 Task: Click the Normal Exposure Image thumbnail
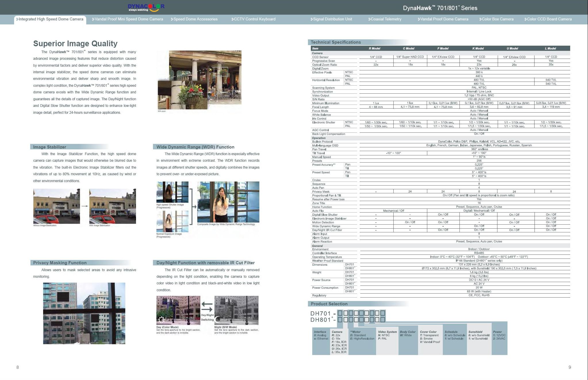(173, 221)
